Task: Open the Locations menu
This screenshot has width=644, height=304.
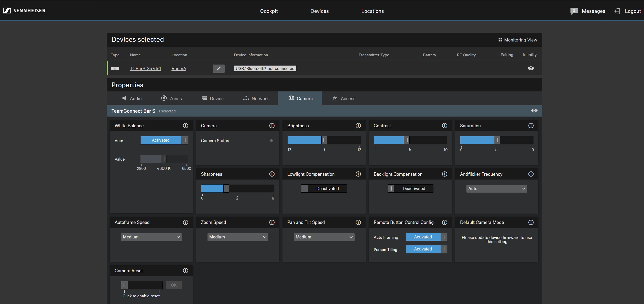Action: pyautogui.click(x=373, y=11)
